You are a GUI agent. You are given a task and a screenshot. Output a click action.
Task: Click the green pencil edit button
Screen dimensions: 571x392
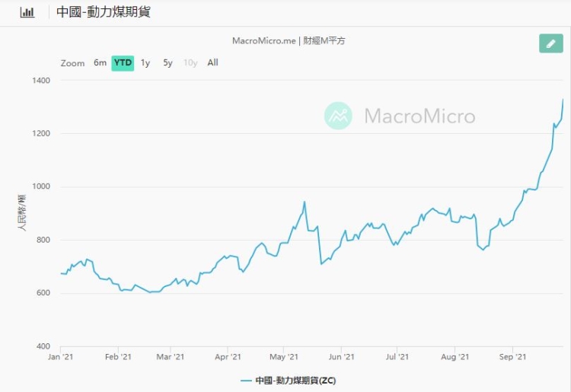click(x=550, y=43)
